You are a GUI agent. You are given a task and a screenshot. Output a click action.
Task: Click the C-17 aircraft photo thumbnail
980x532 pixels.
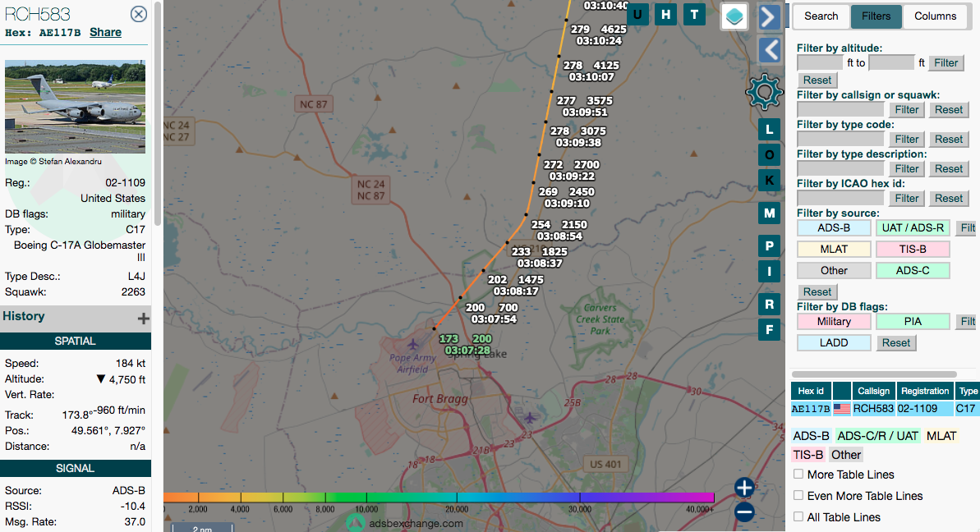[75, 107]
